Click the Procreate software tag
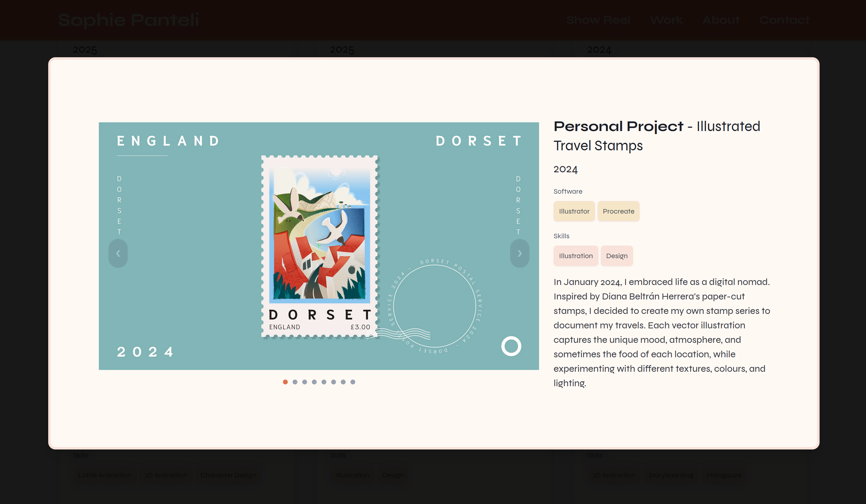The width and height of the screenshot is (866, 504). (x=618, y=211)
